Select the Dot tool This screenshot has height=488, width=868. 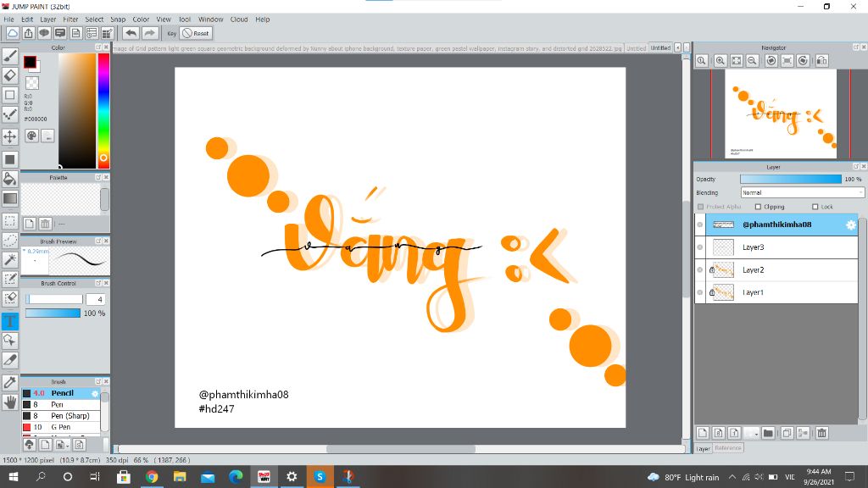(x=10, y=115)
